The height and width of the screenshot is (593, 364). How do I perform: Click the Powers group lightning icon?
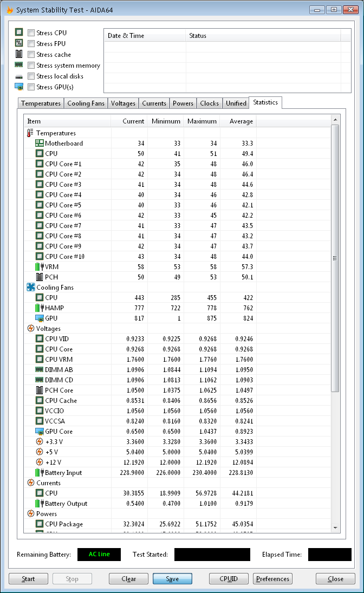[31, 513]
